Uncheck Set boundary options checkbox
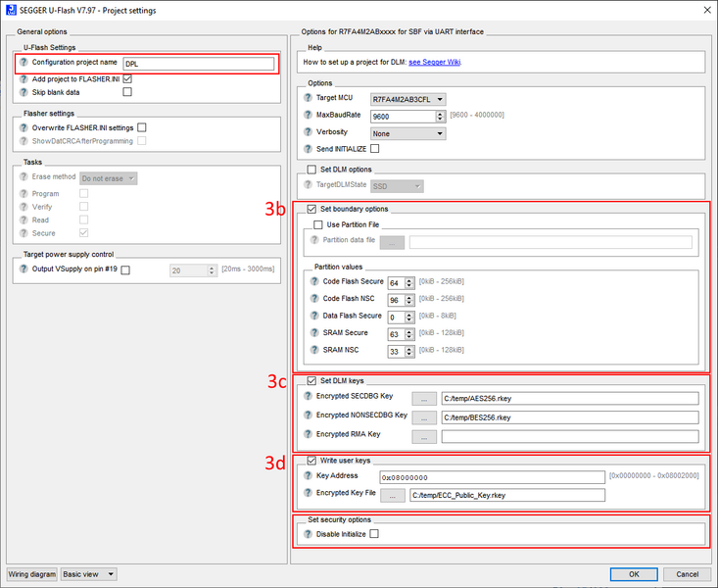 (x=311, y=209)
